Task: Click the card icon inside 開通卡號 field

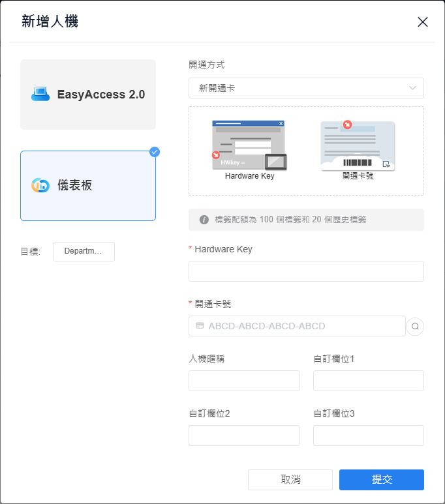Action: click(200, 325)
